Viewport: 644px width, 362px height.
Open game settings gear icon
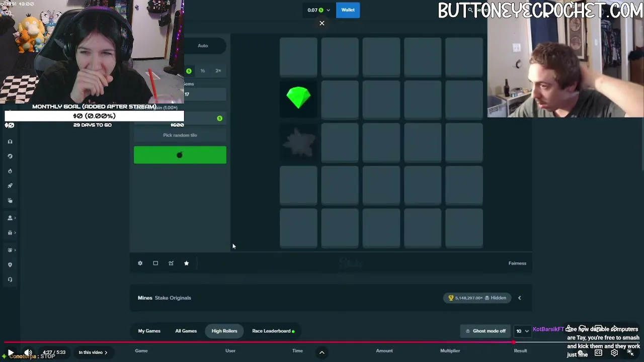140,263
